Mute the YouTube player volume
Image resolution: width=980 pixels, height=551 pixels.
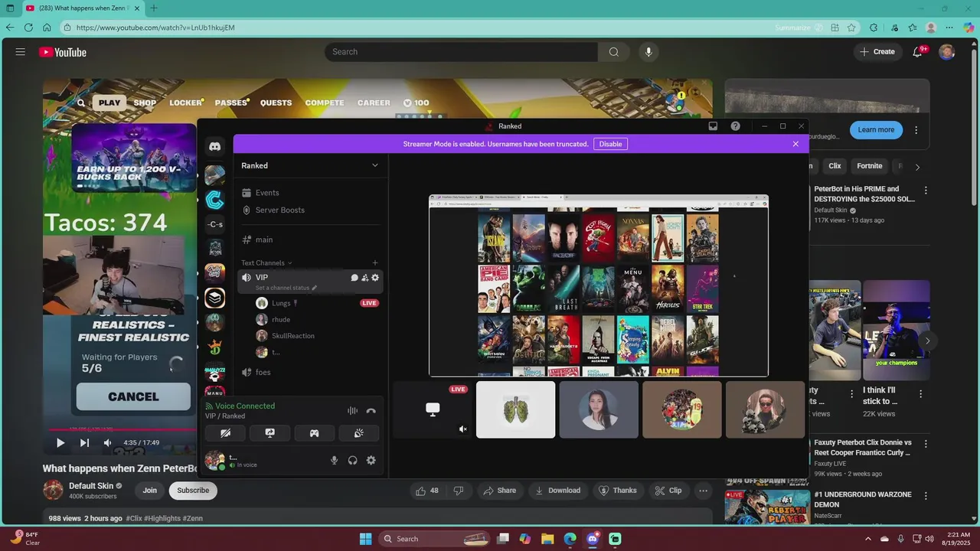click(107, 442)
